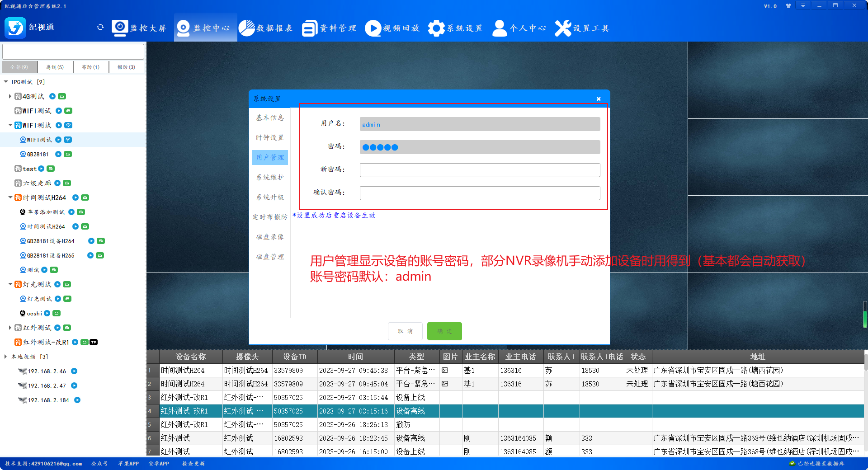Play video for the 4G测试 device
Image resolution: width=868 pixels, height=470 pixels.
tap(52, 96)
